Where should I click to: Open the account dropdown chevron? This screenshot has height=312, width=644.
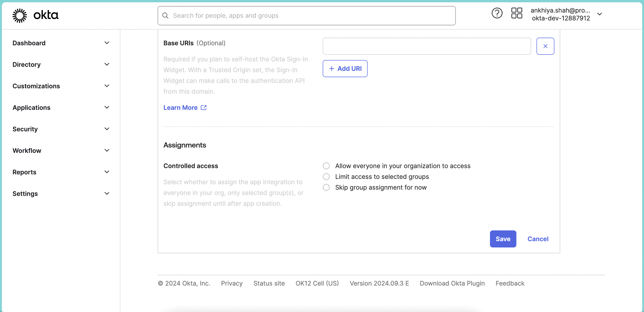pos(600,14)
